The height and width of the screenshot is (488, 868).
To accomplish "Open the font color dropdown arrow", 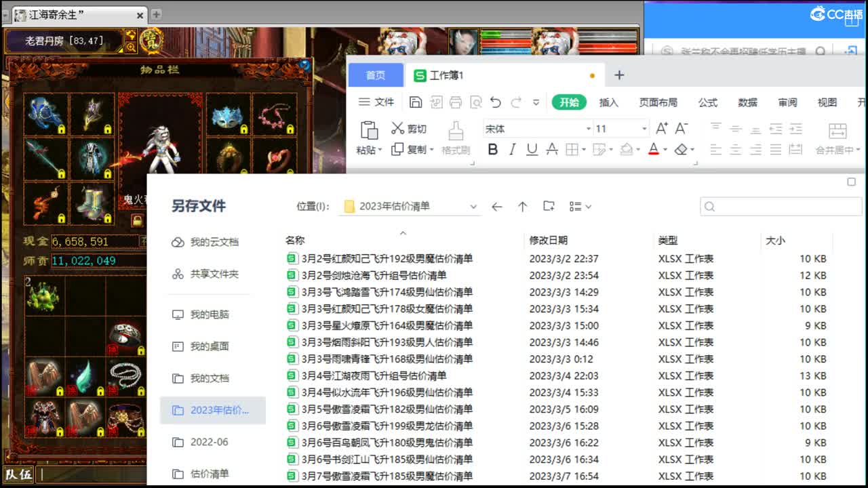I will [665, 150].
